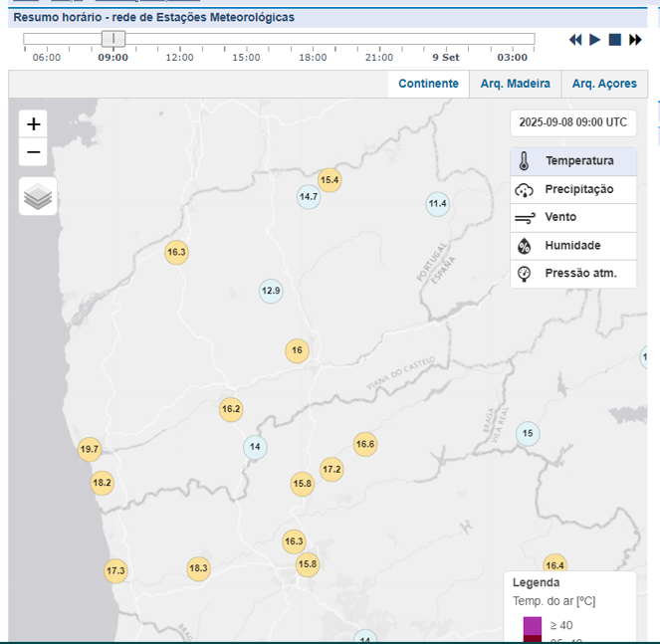Click the Resumo horário panel title

click(x=153, y=18)
